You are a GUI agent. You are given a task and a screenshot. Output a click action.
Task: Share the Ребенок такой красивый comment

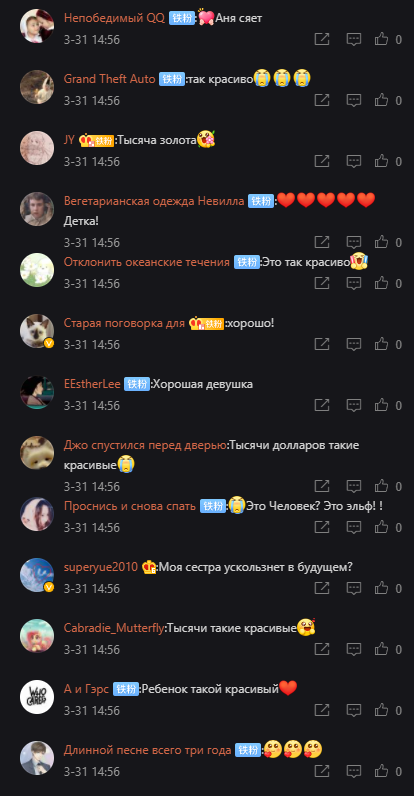click(x=322, y=710)
